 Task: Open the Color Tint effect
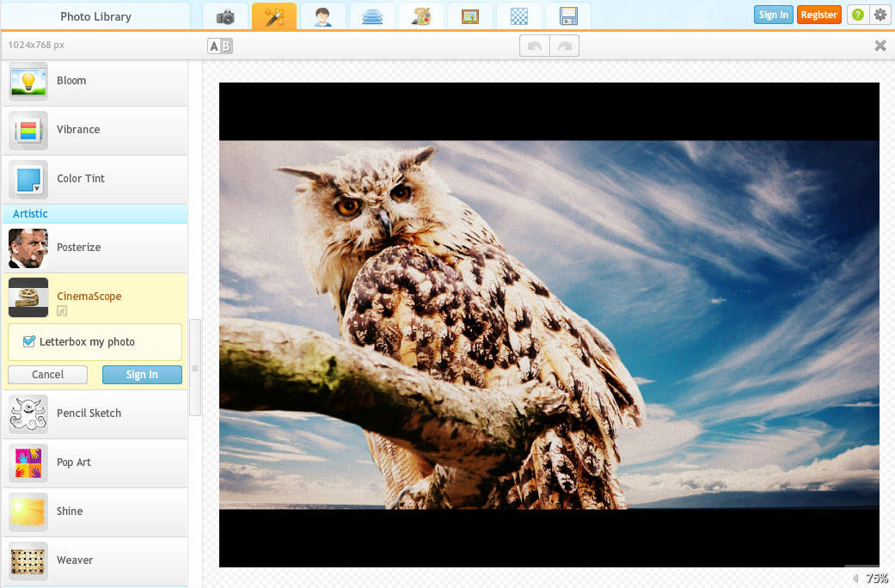tap(81, 179)
